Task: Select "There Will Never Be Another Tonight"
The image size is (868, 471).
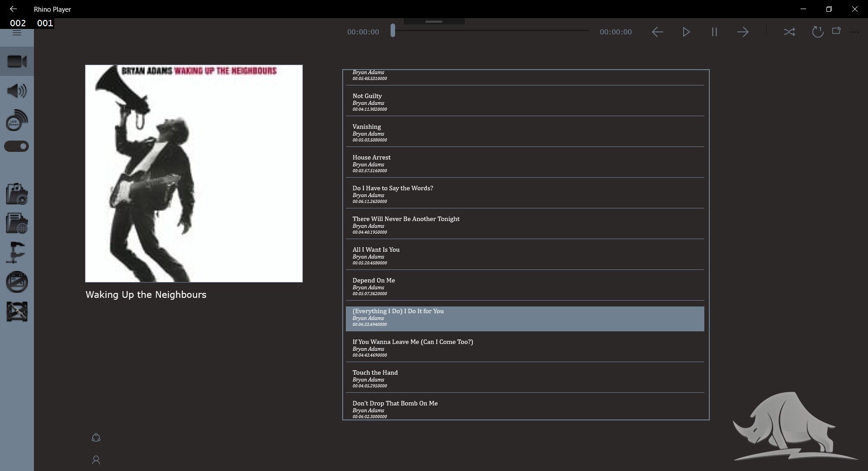Action: coord(525,225)
